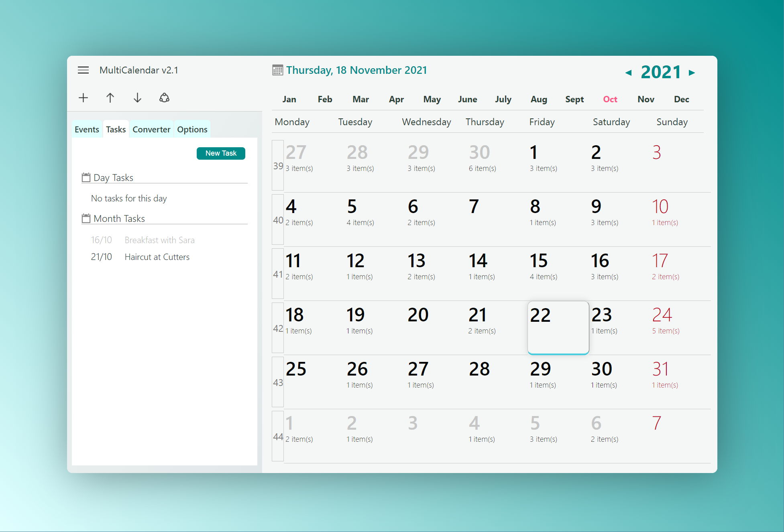Select the June month
Viewport: 784px width, 532px height.
[x=468, y=99]
